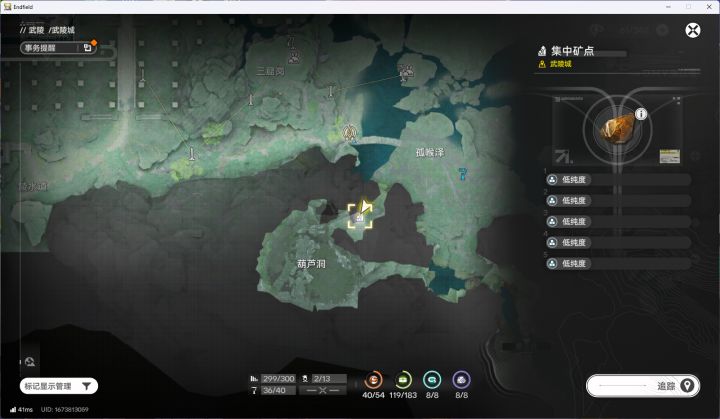The height and width of the screenshot is (419, 720).
Task: Click the 葫芦洞 area label
Action: pyautogui.click(x=311, y=264)
